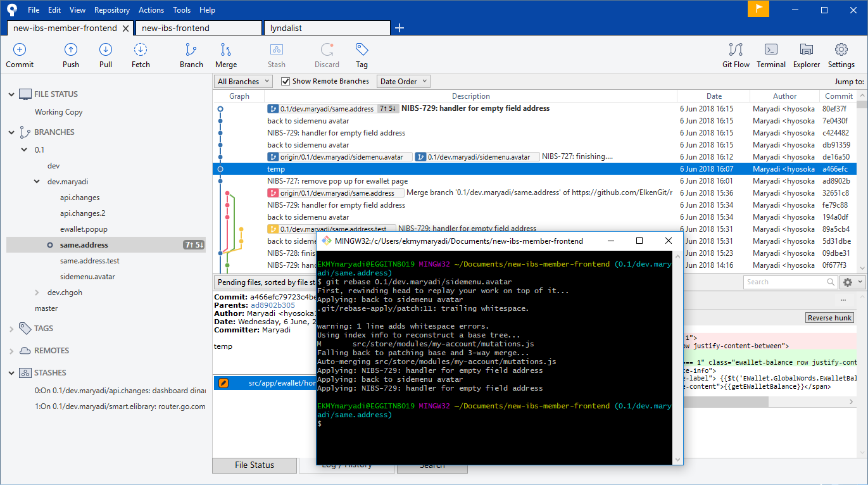
Task: Open the File menu
Action: point(34,10)
